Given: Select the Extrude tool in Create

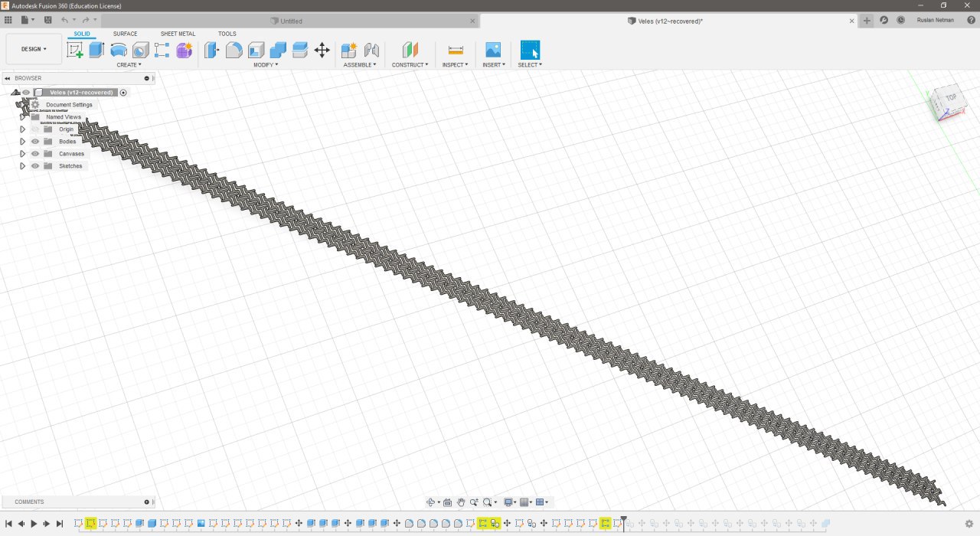Looking at the screenshot, I should (96, 51).
